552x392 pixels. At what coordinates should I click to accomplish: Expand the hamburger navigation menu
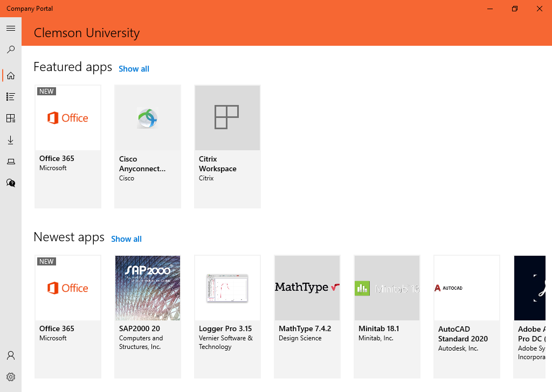[x=11, y=28]
